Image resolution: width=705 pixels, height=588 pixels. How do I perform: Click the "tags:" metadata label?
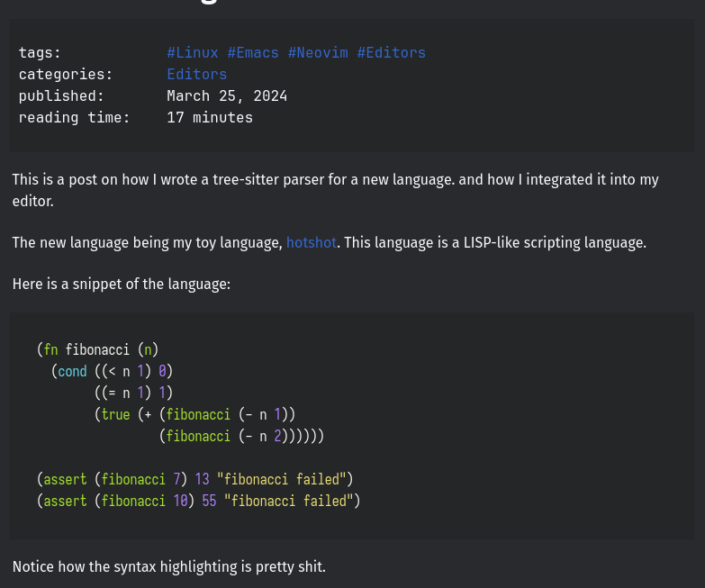40,53
